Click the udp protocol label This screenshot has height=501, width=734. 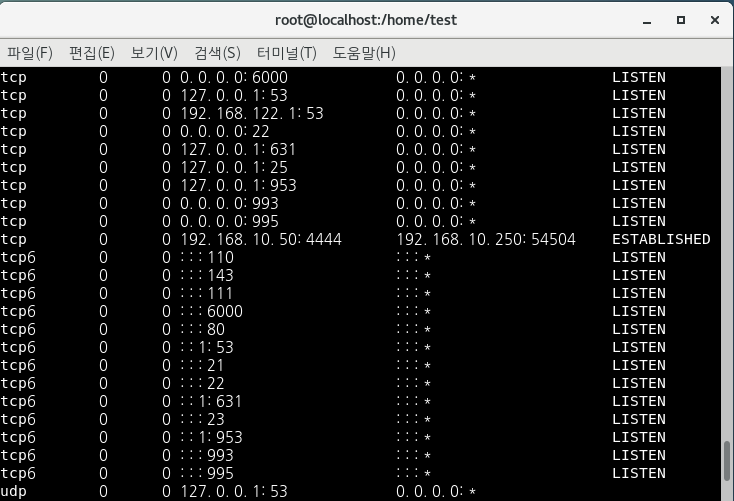coord(14,492)
